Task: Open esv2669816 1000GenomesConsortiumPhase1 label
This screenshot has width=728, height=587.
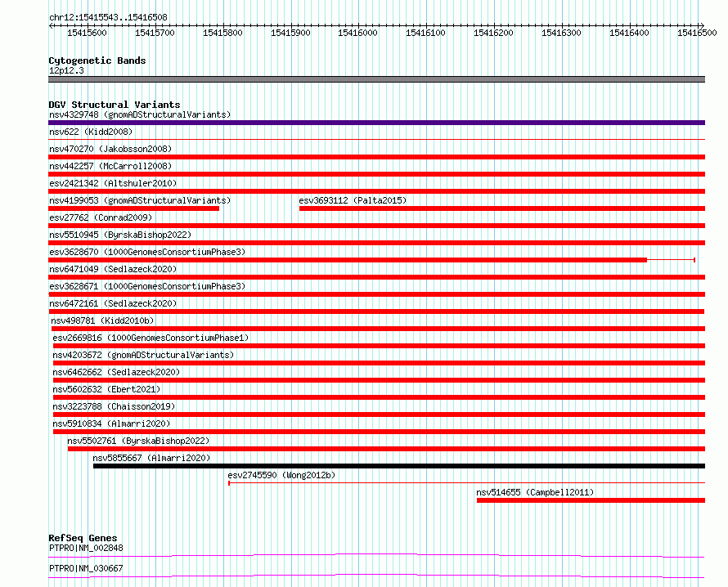Action: 151,338
